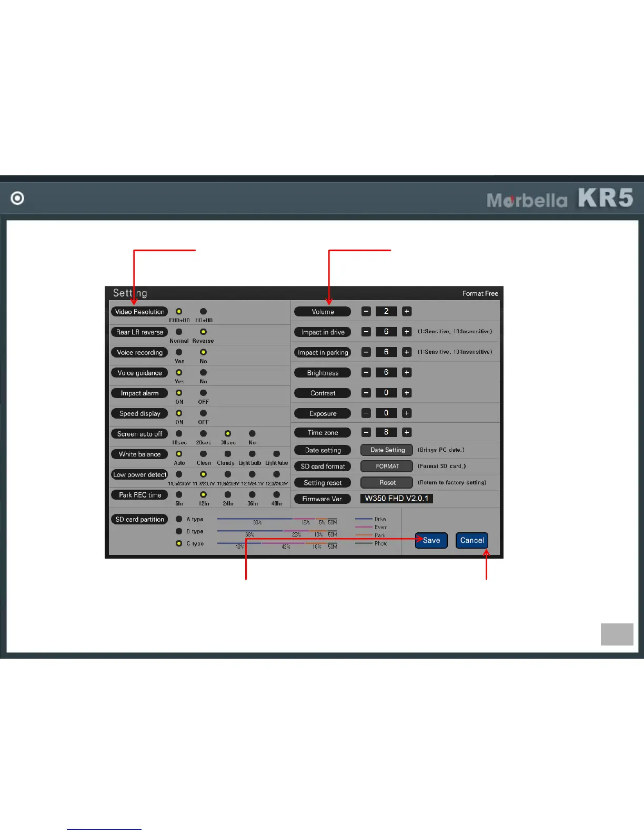
Task: Click the Video Resolution label
Action: (139, 312)
